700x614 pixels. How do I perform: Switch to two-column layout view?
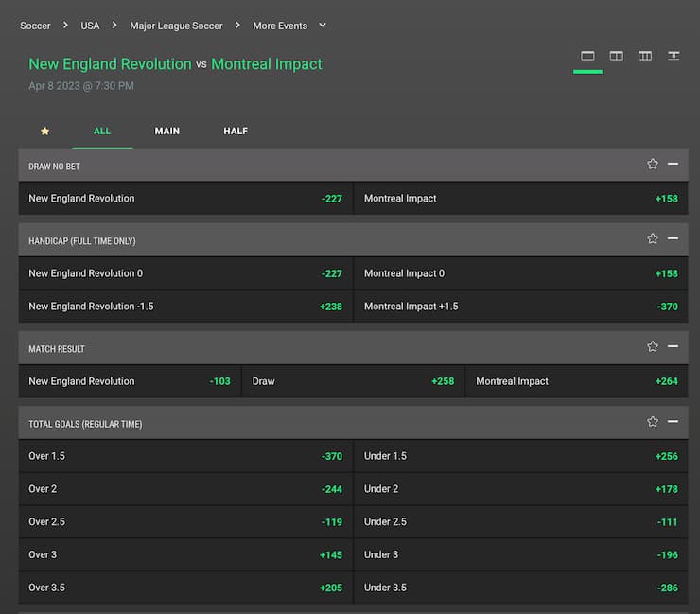[616, 56]
